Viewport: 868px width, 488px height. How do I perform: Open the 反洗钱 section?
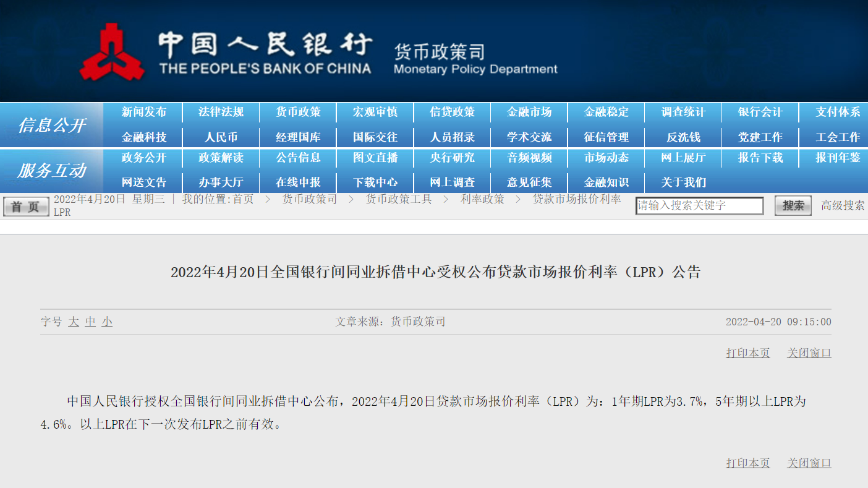(683, 137)
